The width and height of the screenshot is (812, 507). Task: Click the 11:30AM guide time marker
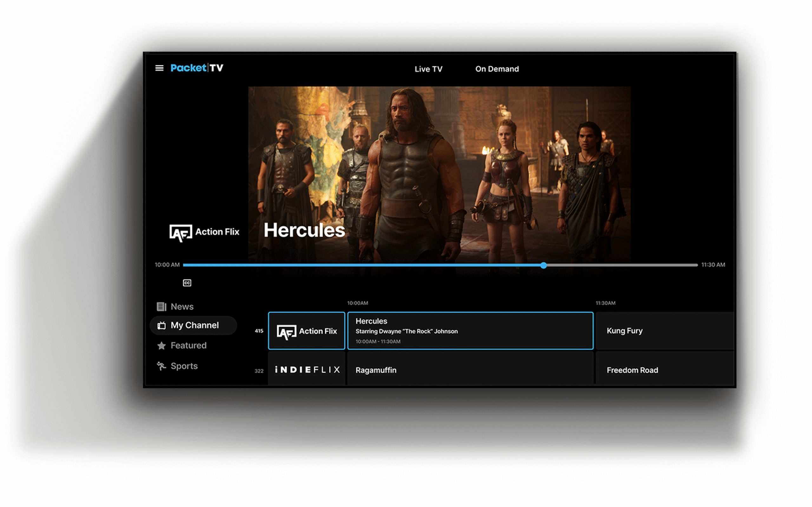pos(605,303)
